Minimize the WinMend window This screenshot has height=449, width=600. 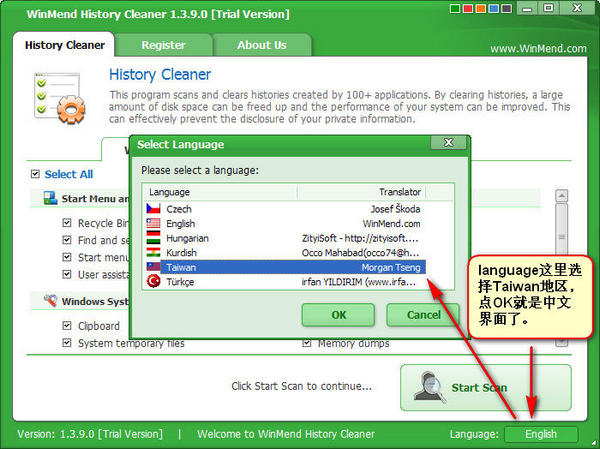click(527, 8)
